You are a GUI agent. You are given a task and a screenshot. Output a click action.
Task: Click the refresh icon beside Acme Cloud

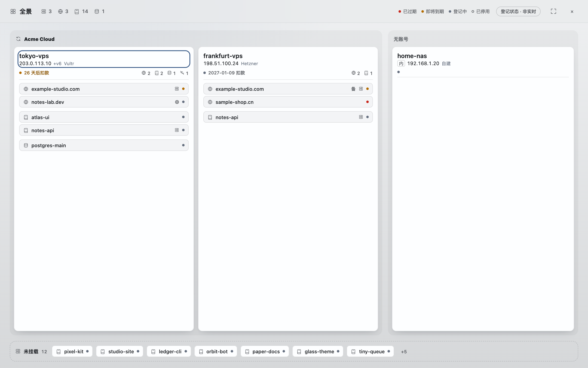[19, 39]
